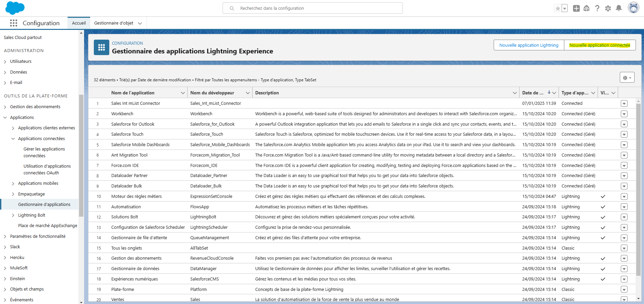Open row actions for Workbench
The width and height of the screenshot is (644, 304).
point(624,114)
